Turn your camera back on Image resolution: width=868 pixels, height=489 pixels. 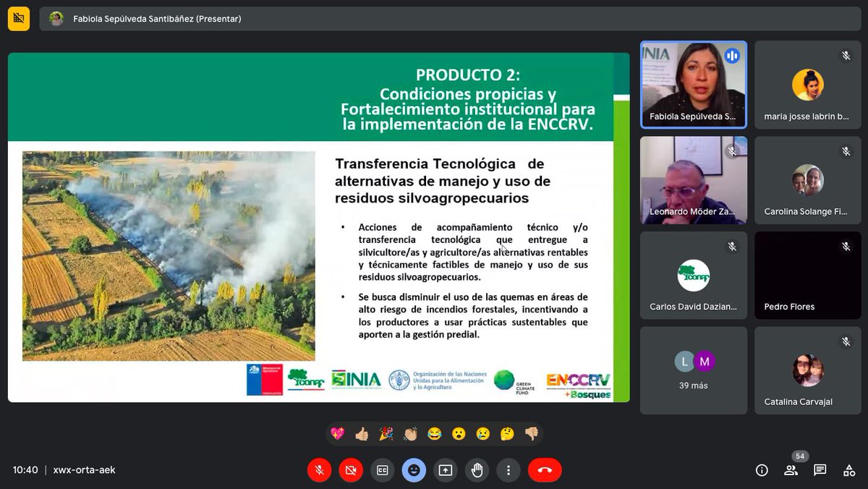click(351, 470)
